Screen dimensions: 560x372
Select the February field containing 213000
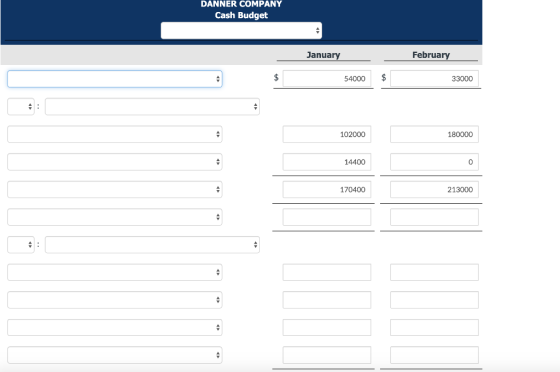point(434,190)
